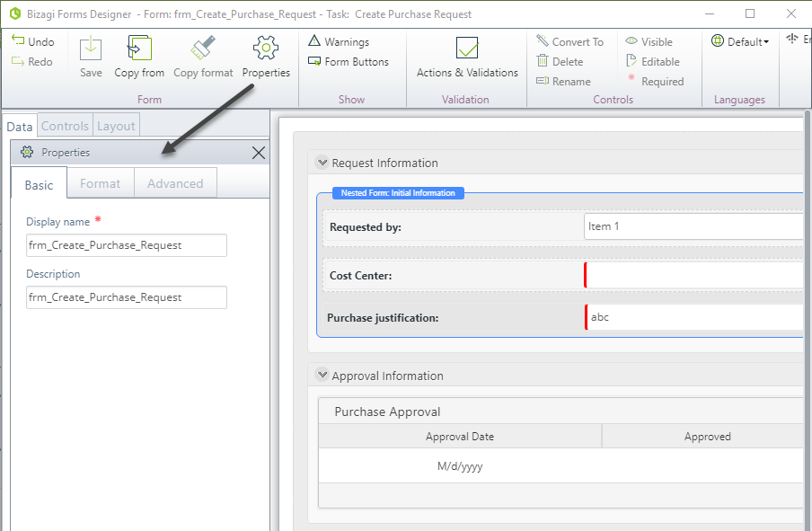Open the Copy from tool

[139, 49]
